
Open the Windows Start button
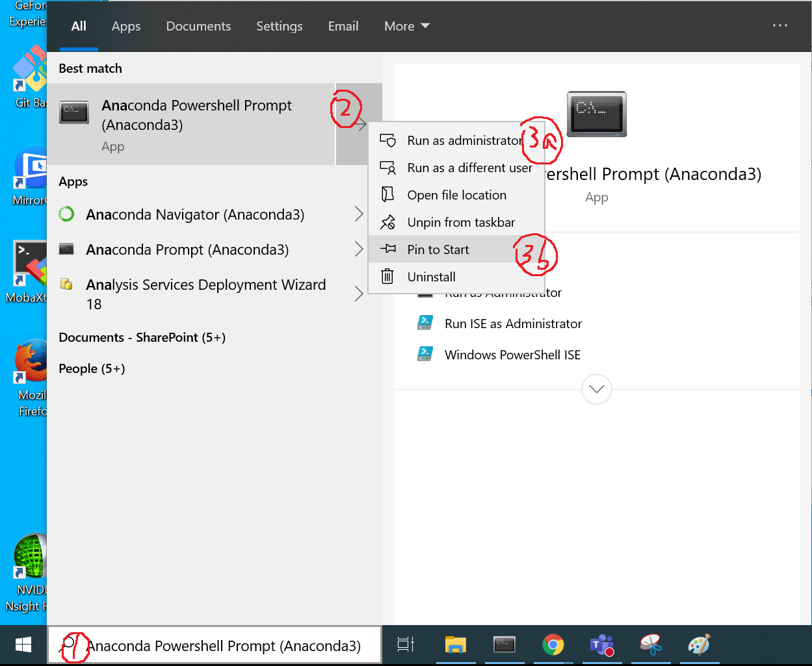point(23,645)
